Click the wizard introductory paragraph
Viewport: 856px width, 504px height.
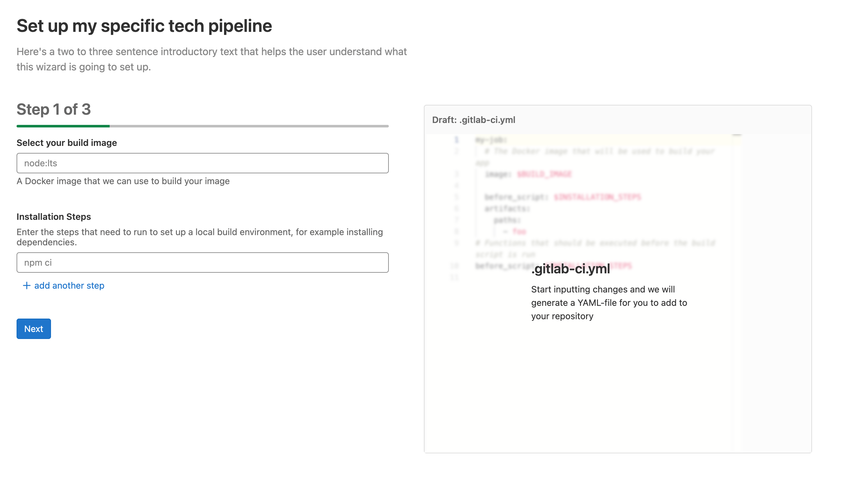tap(211, 59)
